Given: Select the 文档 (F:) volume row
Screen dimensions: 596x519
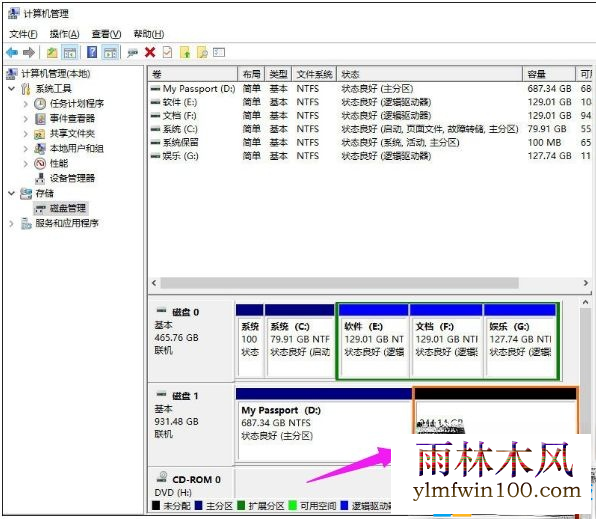Looking at the screenshot, I should [x=370, y=116].
